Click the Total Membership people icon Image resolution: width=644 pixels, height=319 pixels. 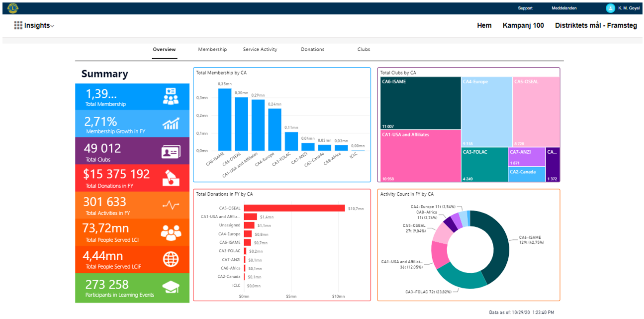[171, 97]
